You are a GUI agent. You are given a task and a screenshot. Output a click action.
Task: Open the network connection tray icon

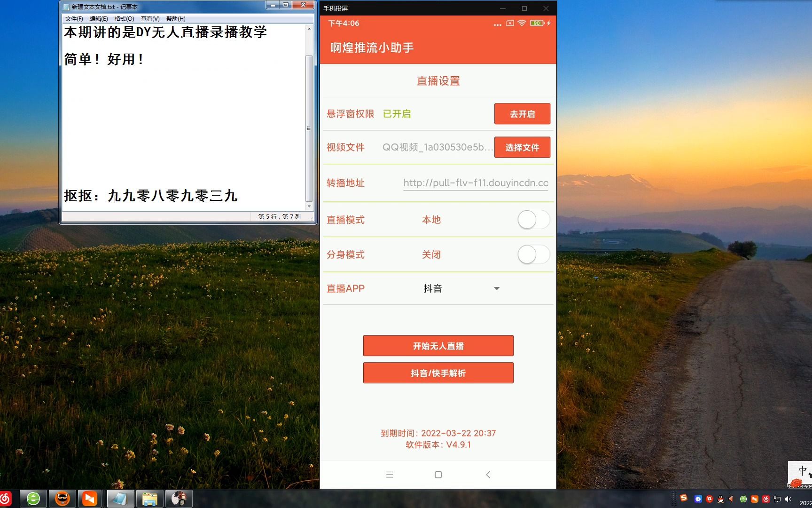(x=777, y=499)
